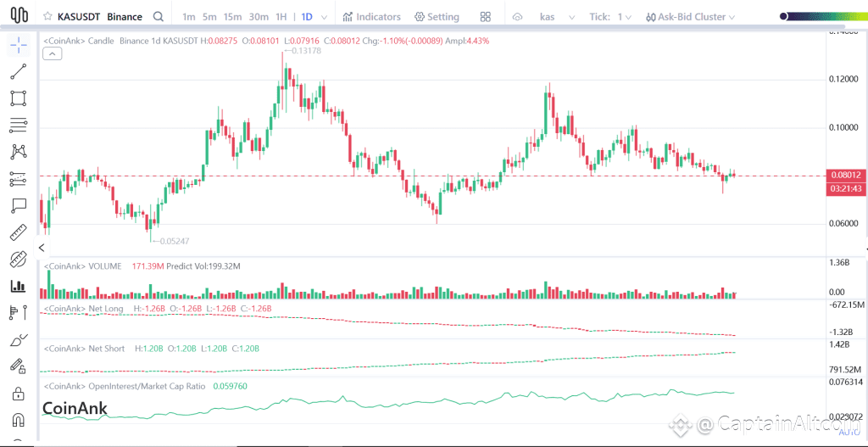Screen dimensions: 868x447
Task: Lock all drawings with padlock icon
Action: [19, 394]
